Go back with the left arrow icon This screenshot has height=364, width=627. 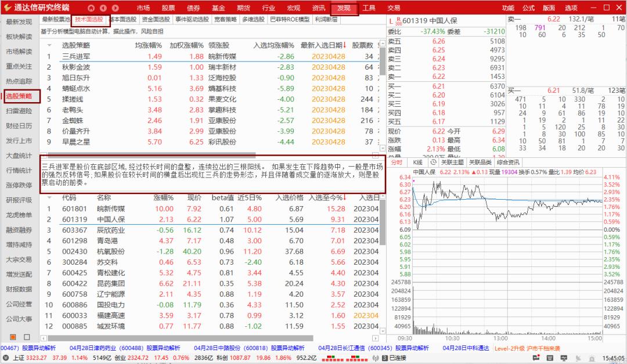pyautogui.click(x=103, y=8)
